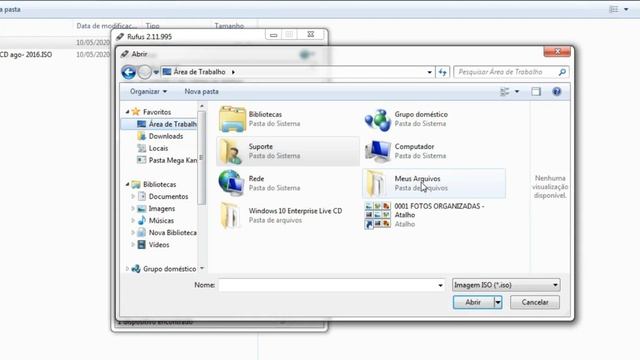This screenshot has width=640, height=360.
Task: Click the Tipo column header in Explorer
Action: click(x=153, y=26)
